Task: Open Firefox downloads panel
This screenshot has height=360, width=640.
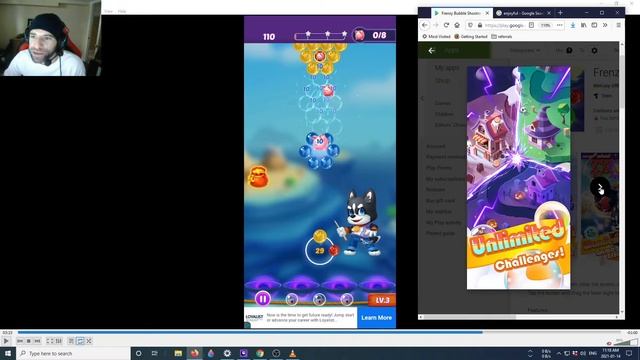Action: pos(573,25)
